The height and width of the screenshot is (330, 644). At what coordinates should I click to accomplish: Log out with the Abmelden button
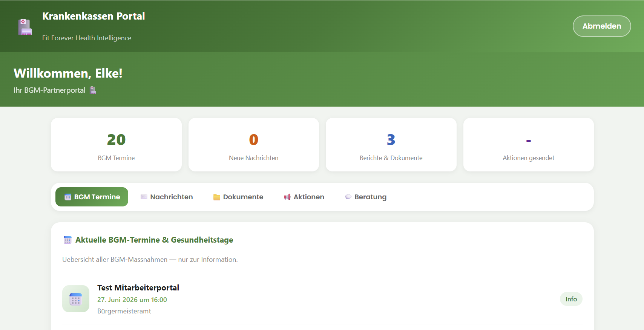602,26
